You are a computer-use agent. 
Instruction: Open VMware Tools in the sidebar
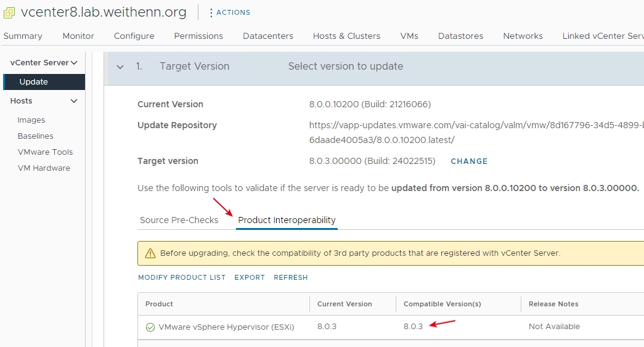click(45, 152)
